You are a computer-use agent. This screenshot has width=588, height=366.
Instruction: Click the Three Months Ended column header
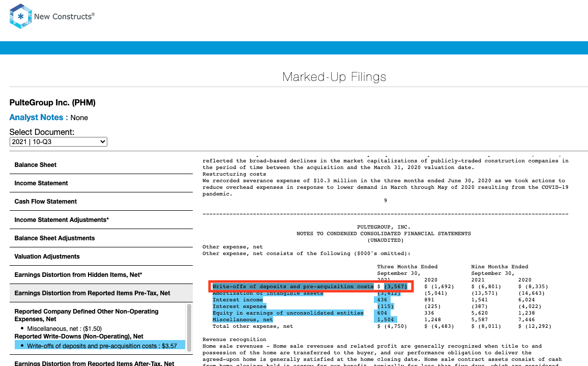click(407, 267)
